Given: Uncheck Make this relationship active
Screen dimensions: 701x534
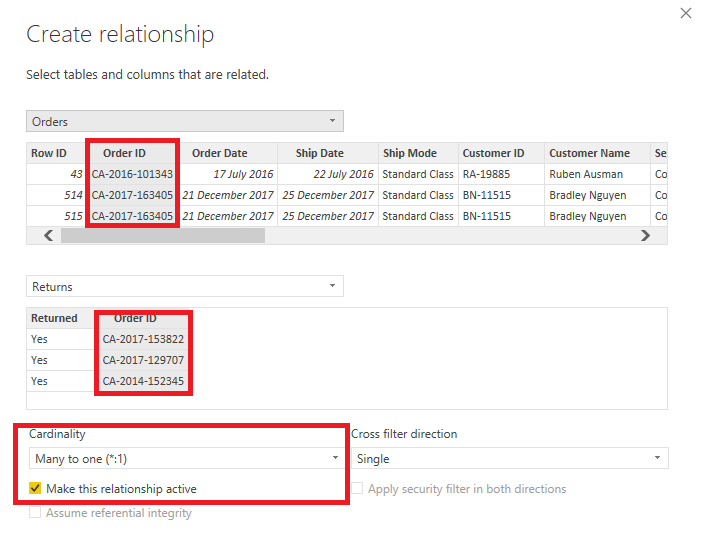Looking at the screenshot, I should [36, 489].
